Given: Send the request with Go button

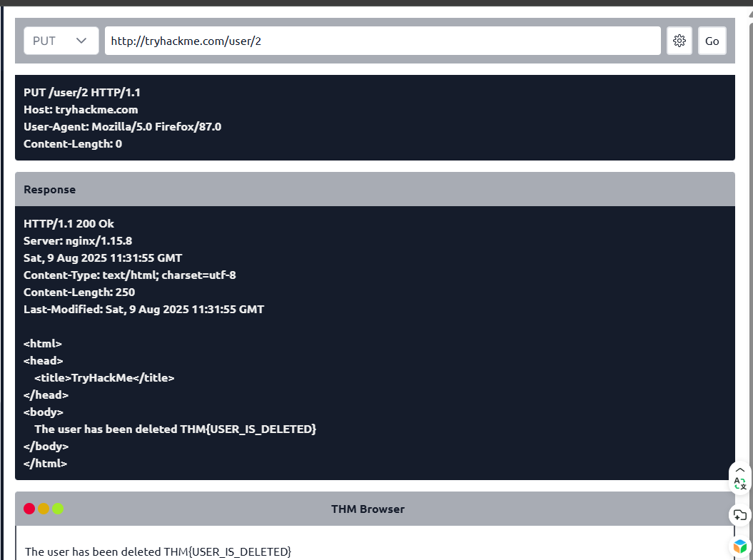Looking at the screenshot, I should tap(712, 41).
